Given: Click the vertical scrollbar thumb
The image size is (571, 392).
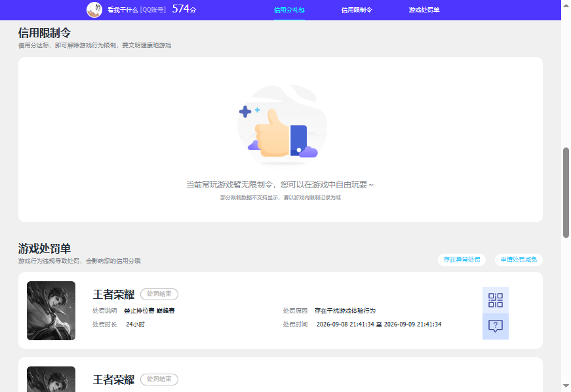Looking at the screenshot, I should (566, 193).
